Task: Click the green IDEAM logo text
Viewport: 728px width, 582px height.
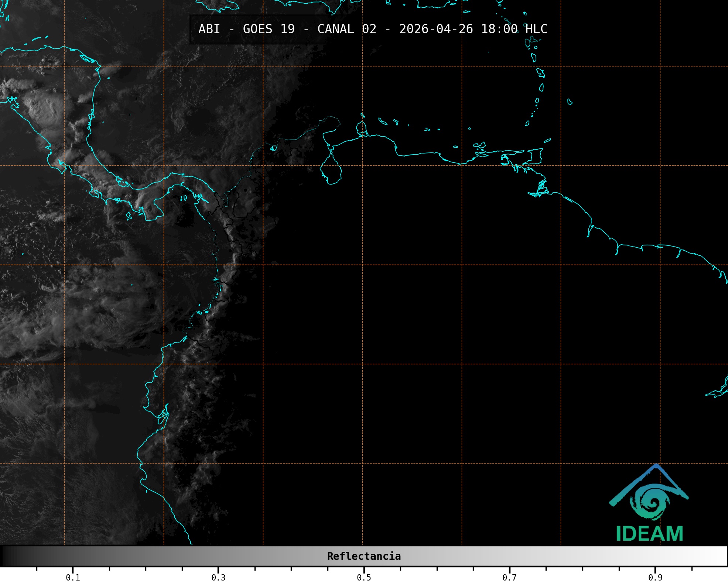Action: pyautogui.click(x=649, y=534)
